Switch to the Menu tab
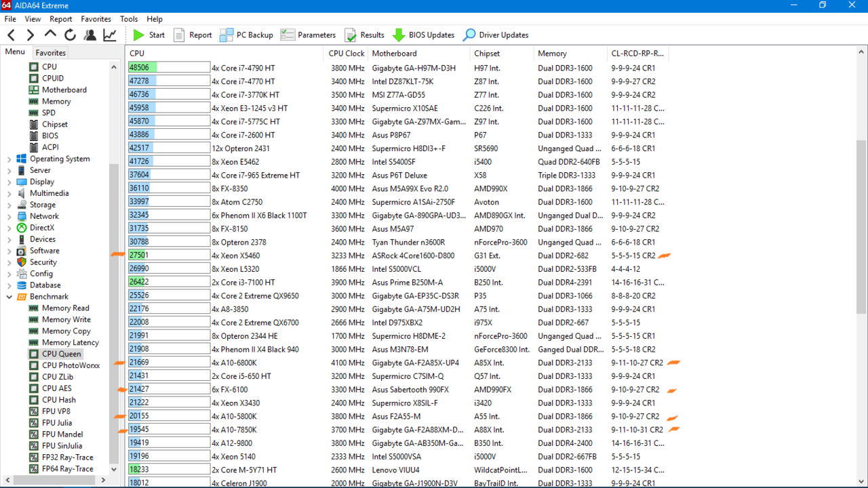The image size is (868, 488). point(15,52)
